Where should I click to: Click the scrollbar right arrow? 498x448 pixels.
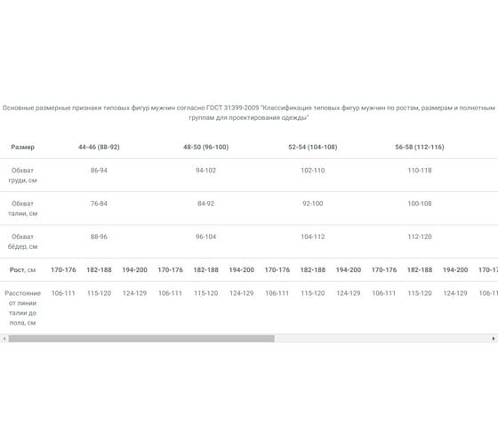pyautogui.click(x=494, y=339)
